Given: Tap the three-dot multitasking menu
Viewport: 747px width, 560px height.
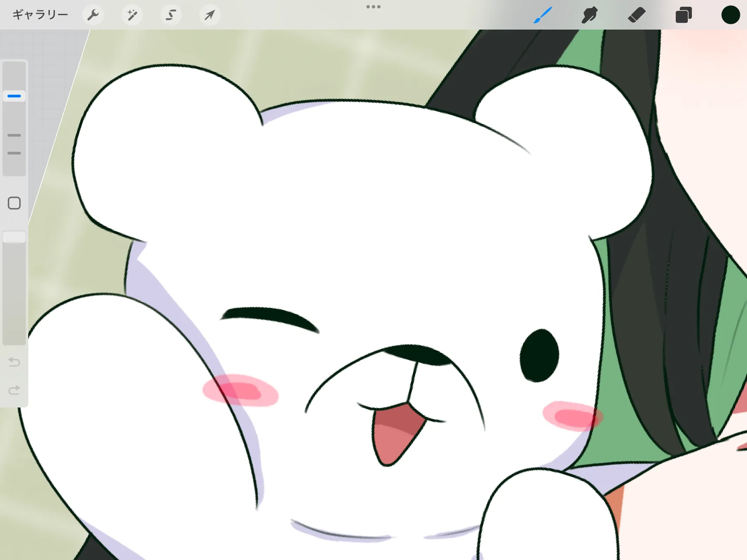Looking at the screenshot, I should (373, 7).
